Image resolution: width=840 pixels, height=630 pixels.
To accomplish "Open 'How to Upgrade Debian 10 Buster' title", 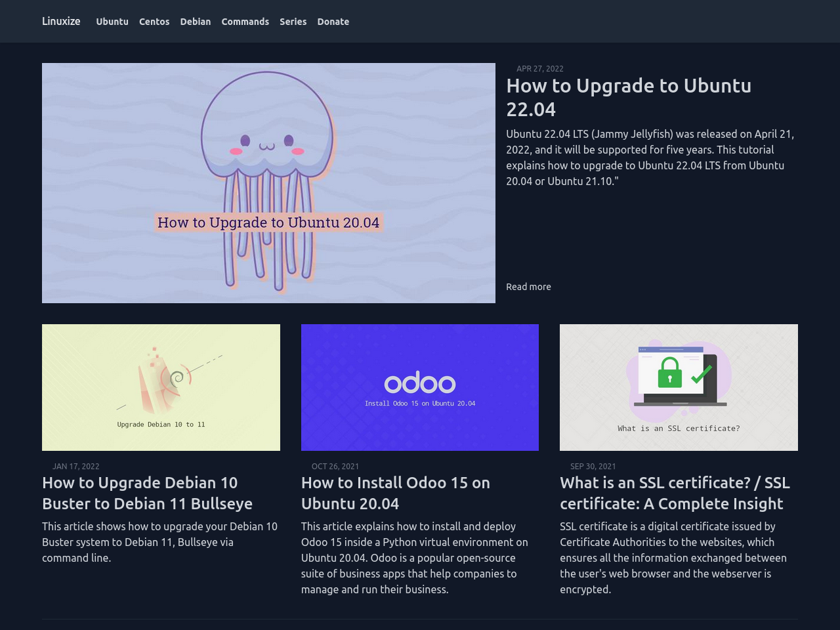I will [148, 493].
